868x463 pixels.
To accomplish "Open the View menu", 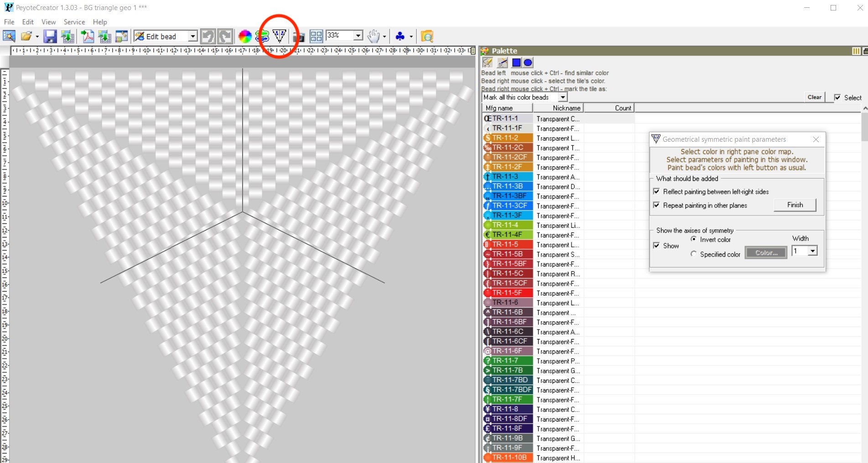I will coord(48,22).
